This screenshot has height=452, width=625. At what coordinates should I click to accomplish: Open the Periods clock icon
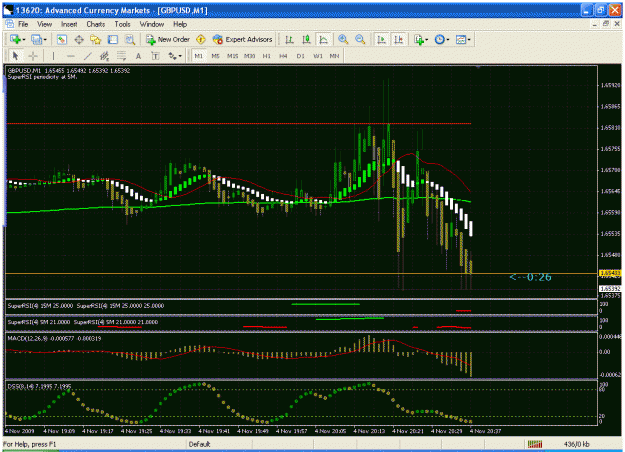pos(440,39)
